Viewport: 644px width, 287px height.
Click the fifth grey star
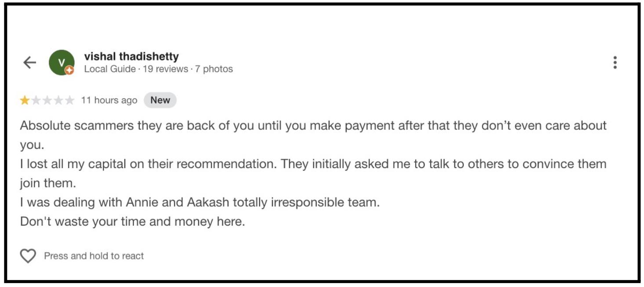69,100
